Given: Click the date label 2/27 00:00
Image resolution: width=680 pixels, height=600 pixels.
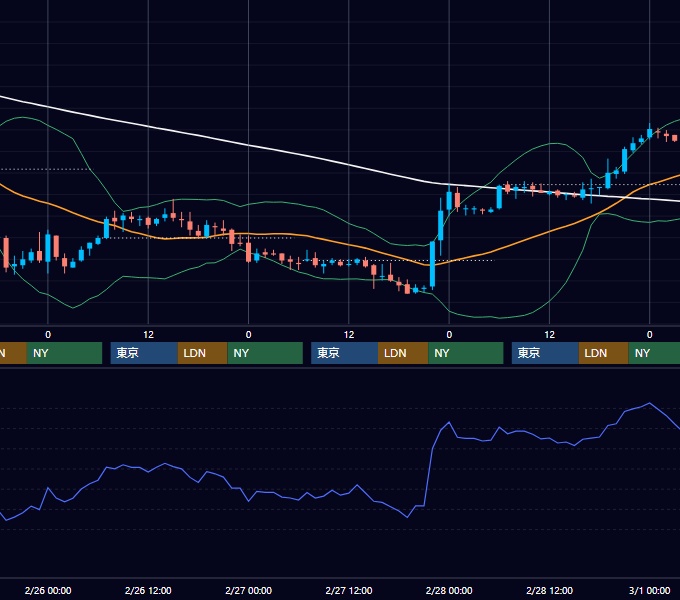Looking at the screenshot, I should point(248,590).
